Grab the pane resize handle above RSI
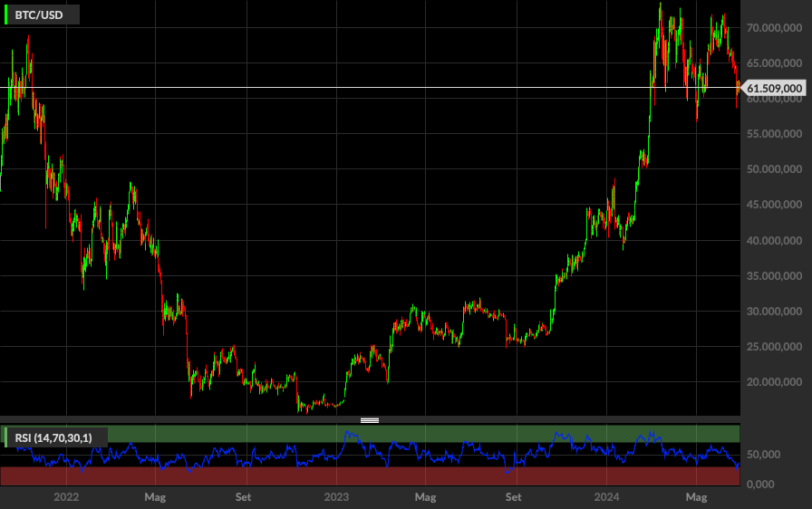This screenshot has height=509, width=812. point(369,420)
